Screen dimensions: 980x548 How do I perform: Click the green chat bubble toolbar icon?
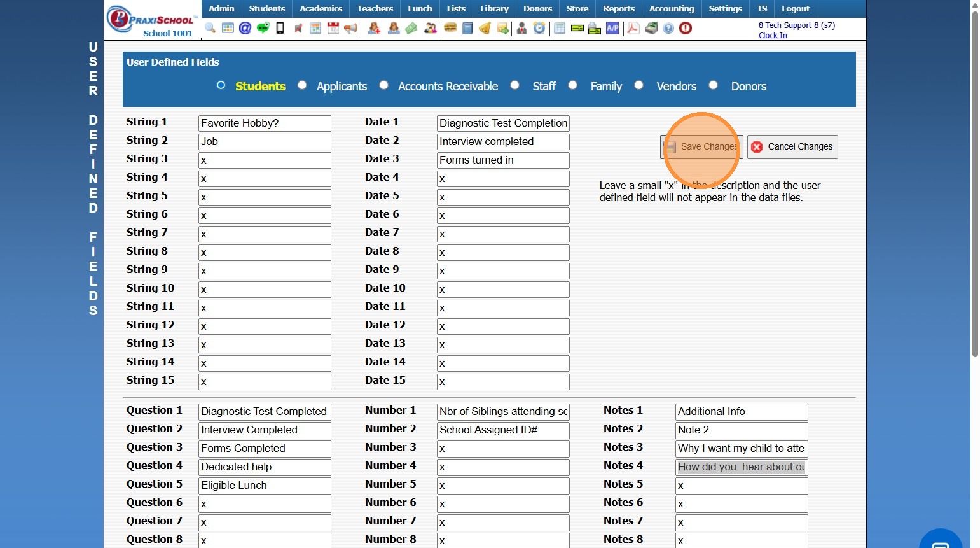[263, 28]
